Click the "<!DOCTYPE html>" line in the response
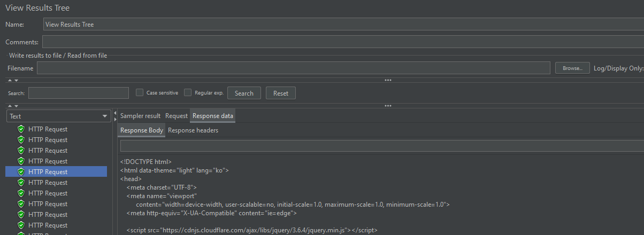 tap(146, 161)
